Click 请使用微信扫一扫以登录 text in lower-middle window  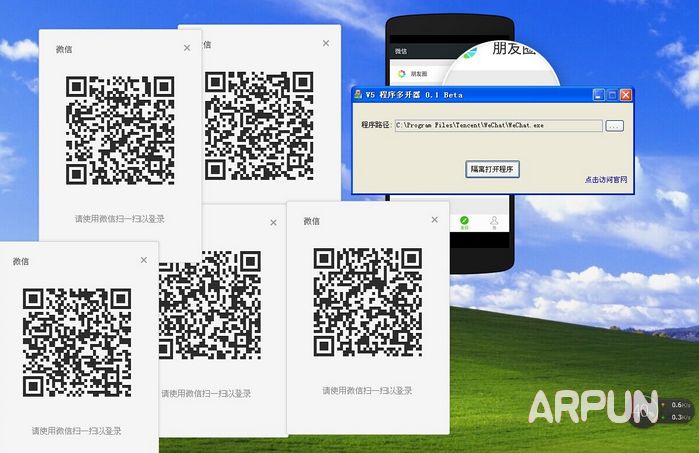[206, 394]
